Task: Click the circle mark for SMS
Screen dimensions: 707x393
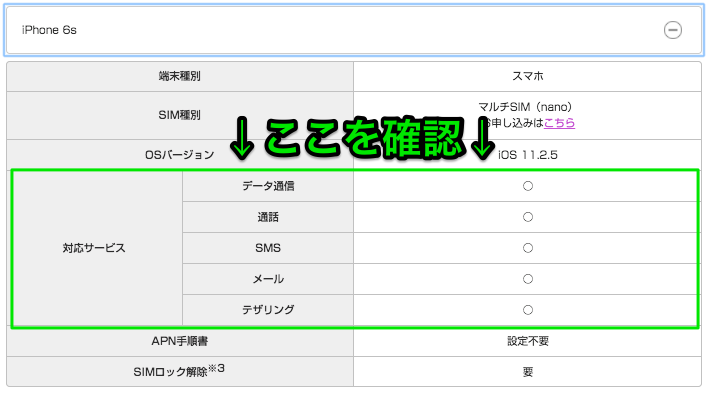Action: (528, 248)
